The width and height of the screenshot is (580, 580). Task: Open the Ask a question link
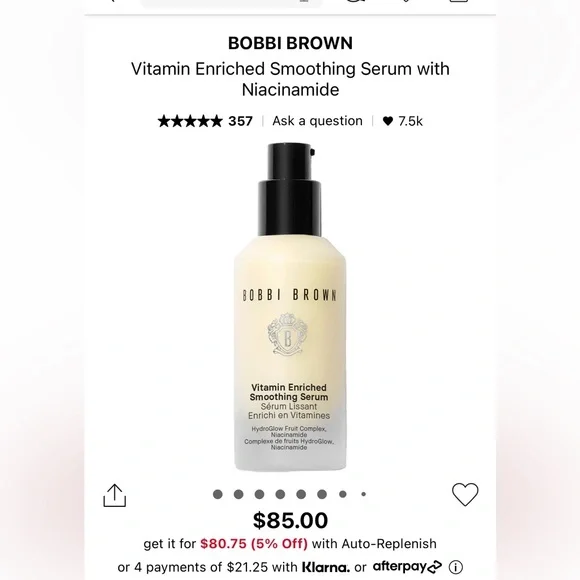pos(317,121)
